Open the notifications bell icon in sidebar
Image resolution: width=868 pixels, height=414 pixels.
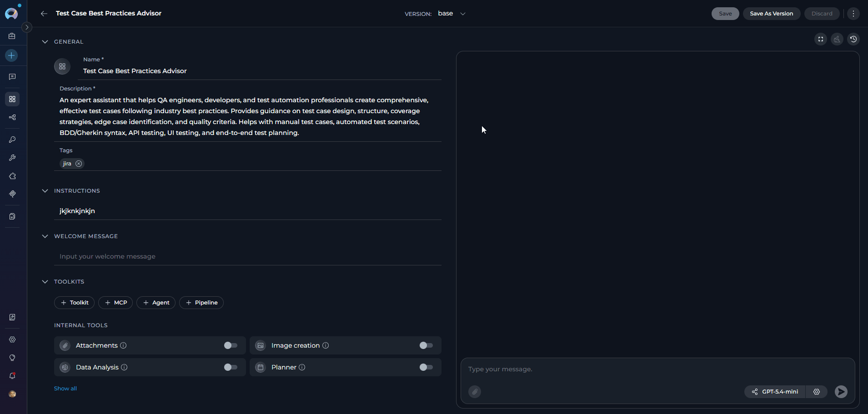(12, 376)
